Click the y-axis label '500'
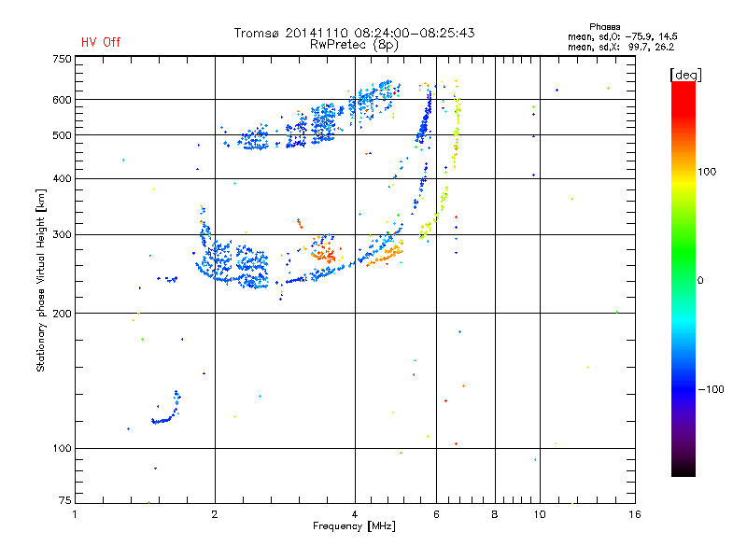Image resolution: width=747 pixels, height=560 pixels. tap(62, 135)
